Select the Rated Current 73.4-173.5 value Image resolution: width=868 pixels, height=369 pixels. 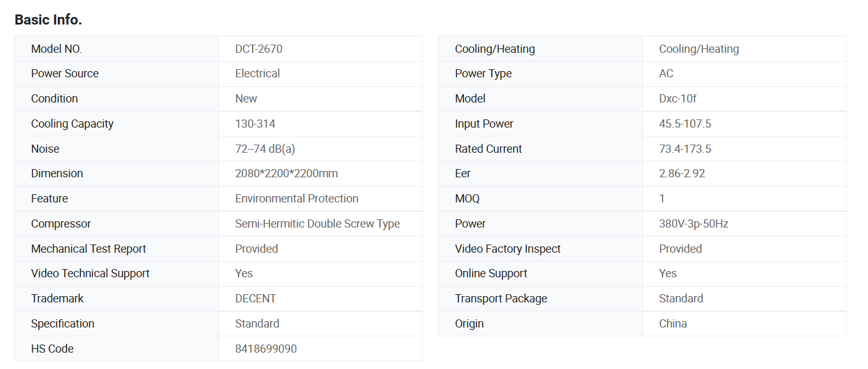coord(685,149)
